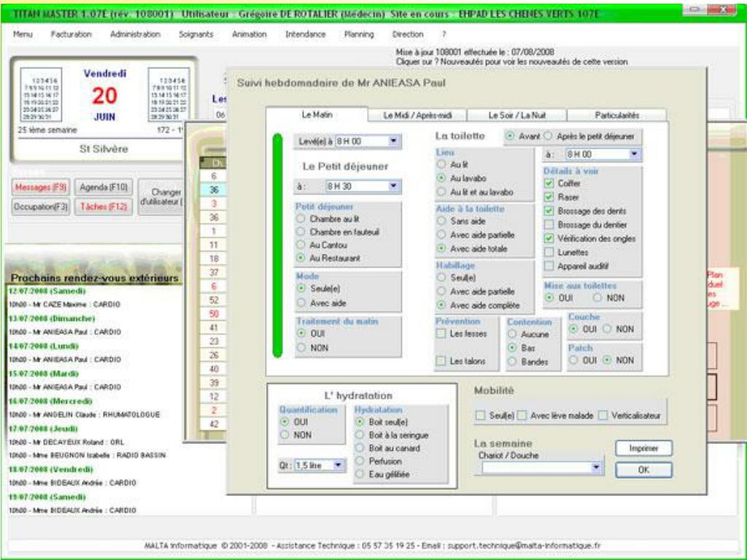The height and width of the screenshot is (560, 747).
Task: Click the Occupation (F3) button
Action: pyautogui.click(x=41, y=206)
